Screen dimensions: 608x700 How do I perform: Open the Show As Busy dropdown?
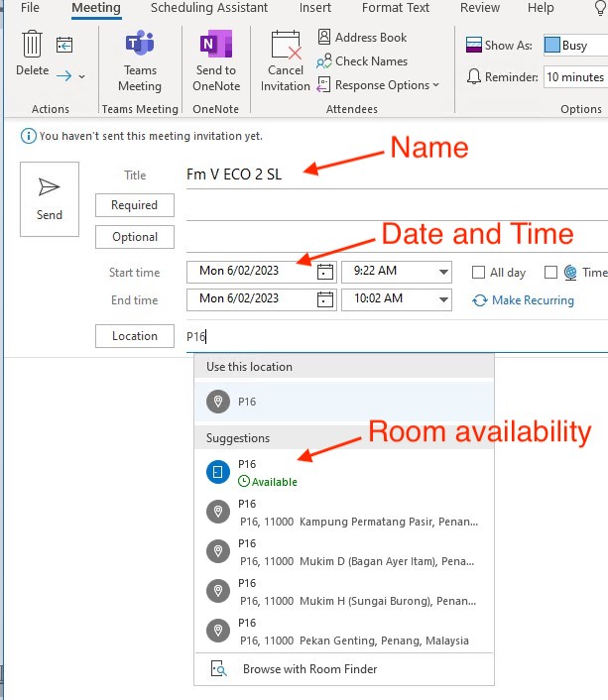click(575, 45)
